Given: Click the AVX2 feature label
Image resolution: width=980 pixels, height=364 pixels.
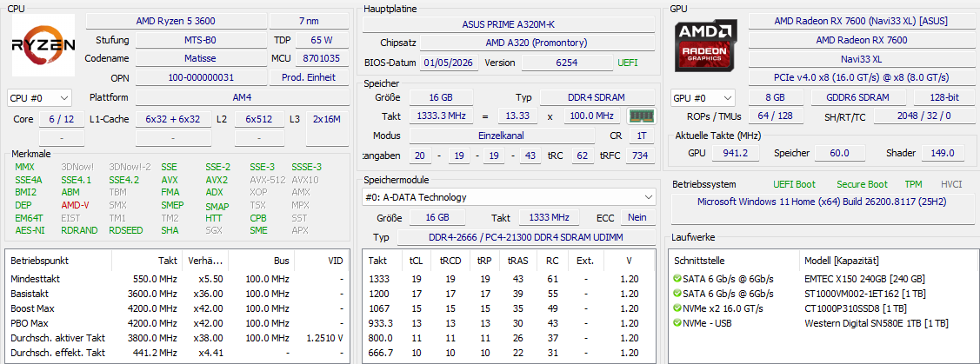Looking at the screenshot, I should [217, 180].
